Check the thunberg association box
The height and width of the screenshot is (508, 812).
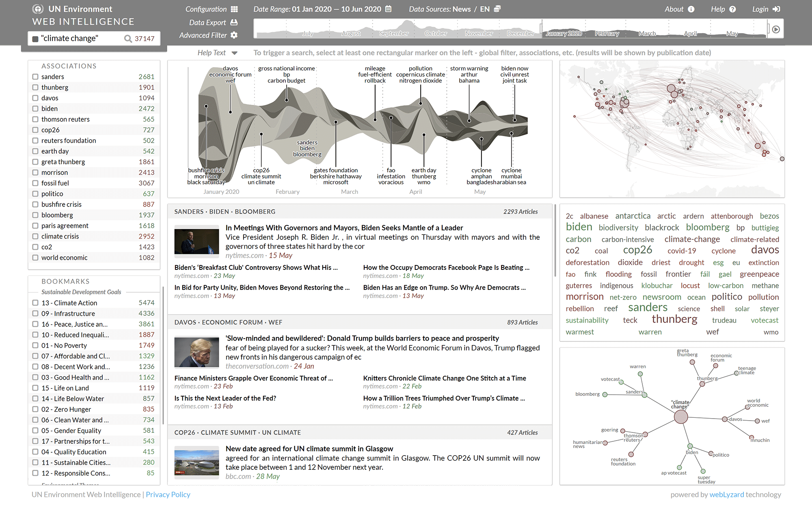pyautogui.click(x=35, y=87)
